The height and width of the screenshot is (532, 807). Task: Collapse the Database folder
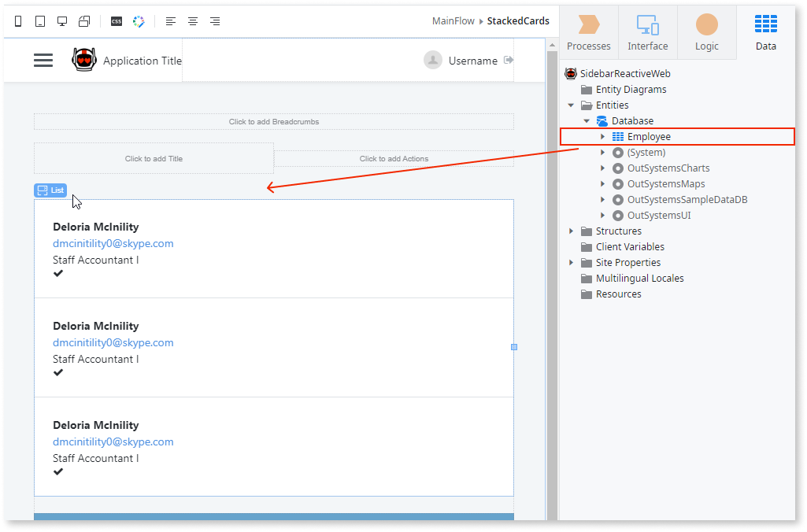pyautogui.click(x=587, y=120)
